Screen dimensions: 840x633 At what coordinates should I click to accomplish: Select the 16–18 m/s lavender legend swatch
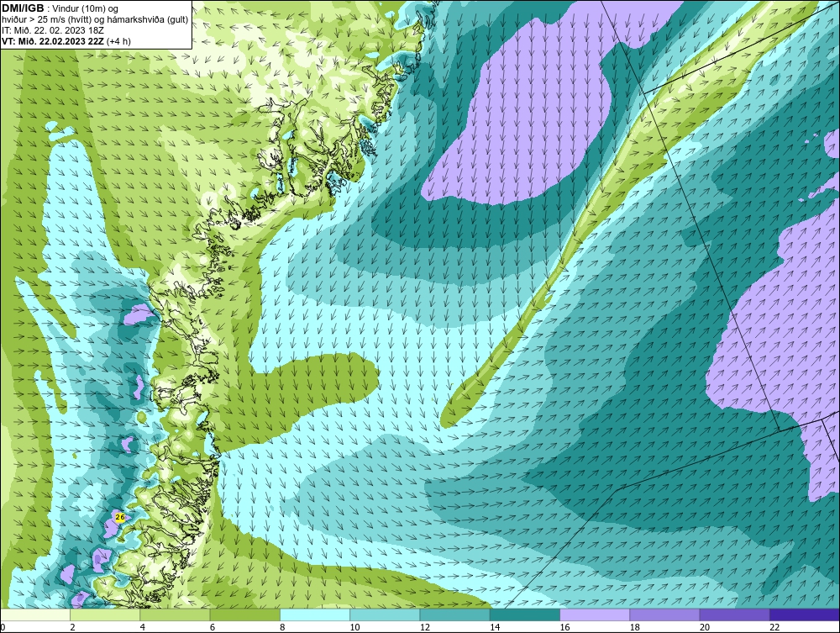(x=595, y=615)
